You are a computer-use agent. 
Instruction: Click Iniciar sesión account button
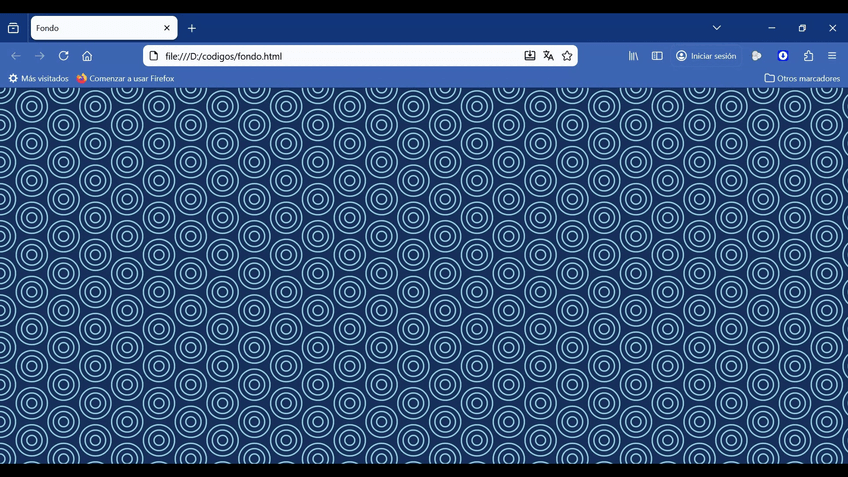[x=706, y=56]
